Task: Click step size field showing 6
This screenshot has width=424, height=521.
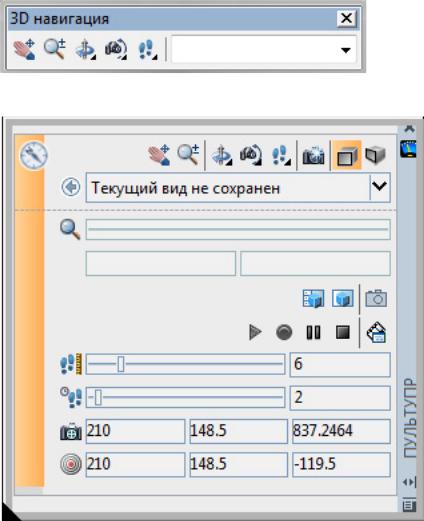Action: click(340, 364)
